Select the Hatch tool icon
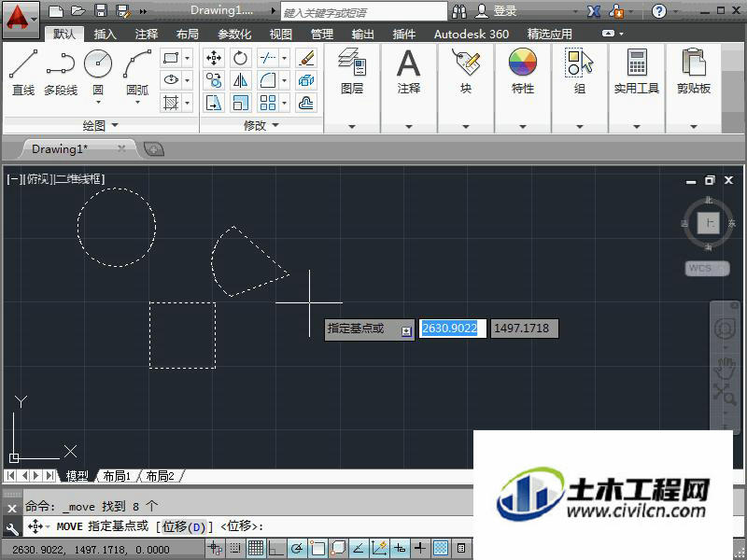The height and width of the screenshot is (560, 747). [x=171, y=103]
